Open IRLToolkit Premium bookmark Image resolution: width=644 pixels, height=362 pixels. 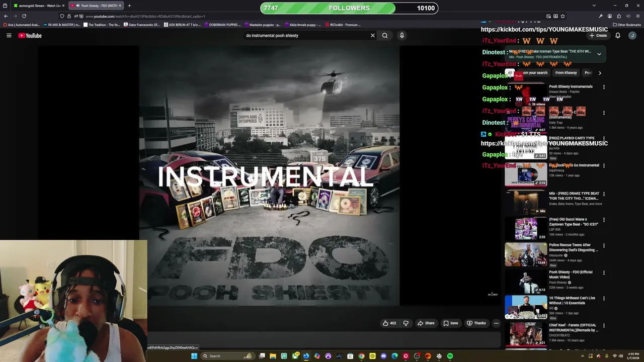coord(343,25)
